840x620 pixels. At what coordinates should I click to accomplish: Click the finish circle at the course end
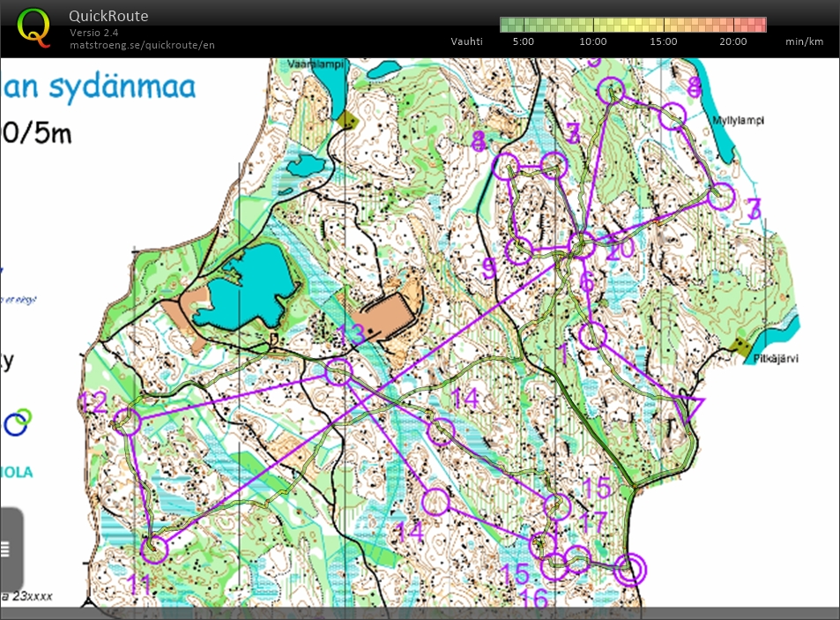point(629,570)
